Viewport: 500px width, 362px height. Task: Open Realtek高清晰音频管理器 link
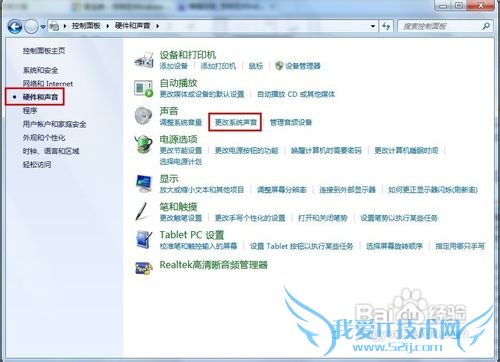pos(214,265)
